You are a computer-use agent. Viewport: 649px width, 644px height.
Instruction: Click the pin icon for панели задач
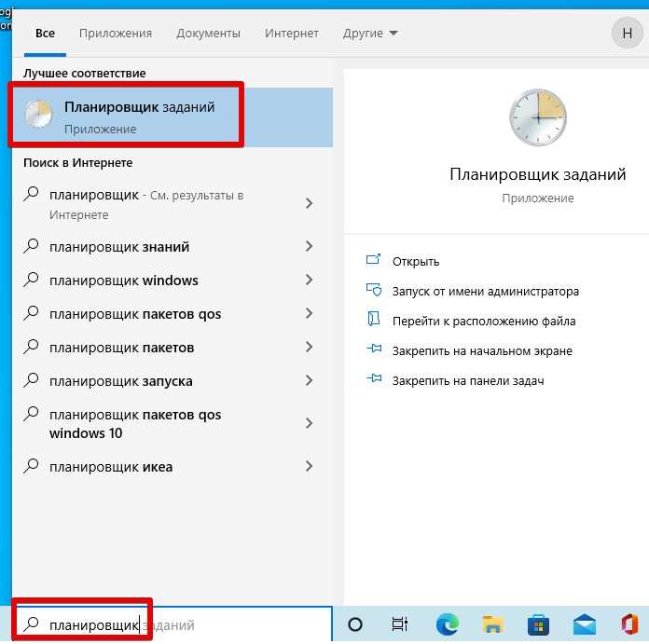374,378
